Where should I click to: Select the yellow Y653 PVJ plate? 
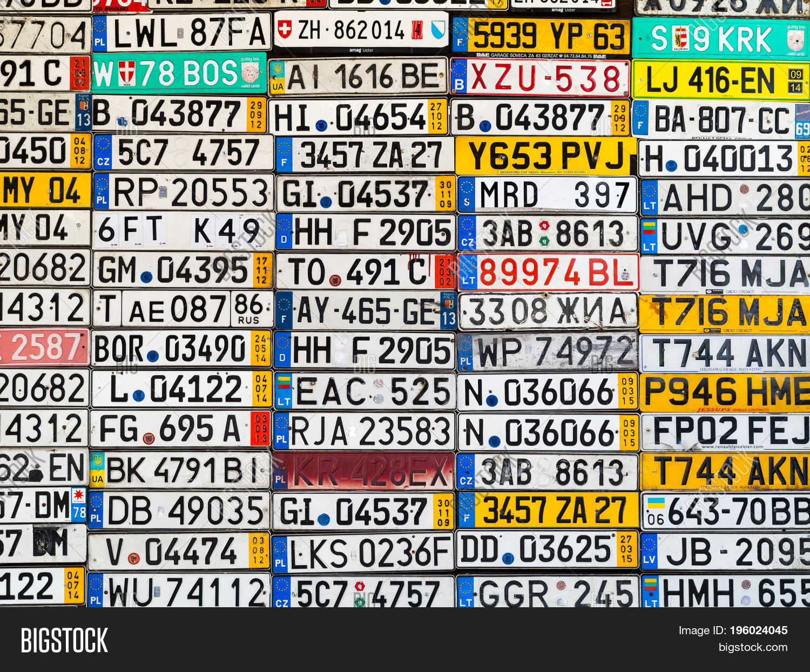click(x=545, y=157)
